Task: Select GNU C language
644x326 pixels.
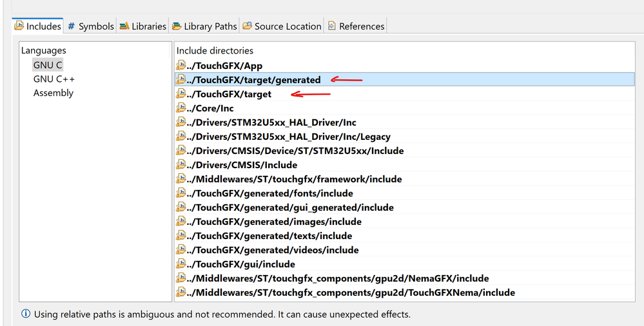Action: click(48, 65)
